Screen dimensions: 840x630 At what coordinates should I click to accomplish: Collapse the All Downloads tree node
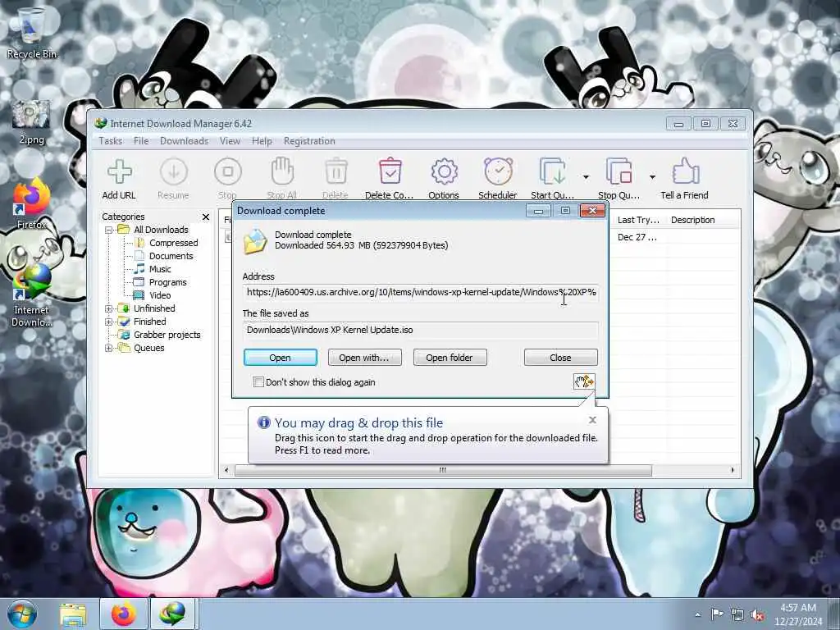[109, 230]
